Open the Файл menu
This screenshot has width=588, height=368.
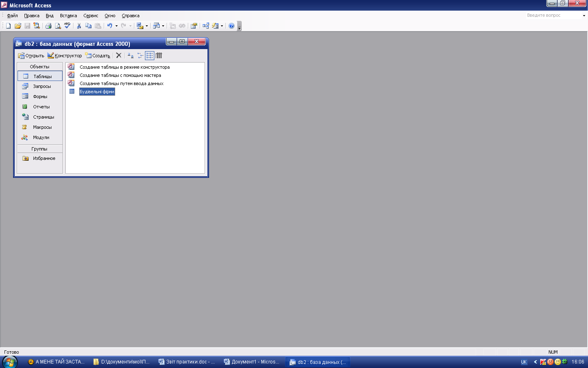(12, 16)
